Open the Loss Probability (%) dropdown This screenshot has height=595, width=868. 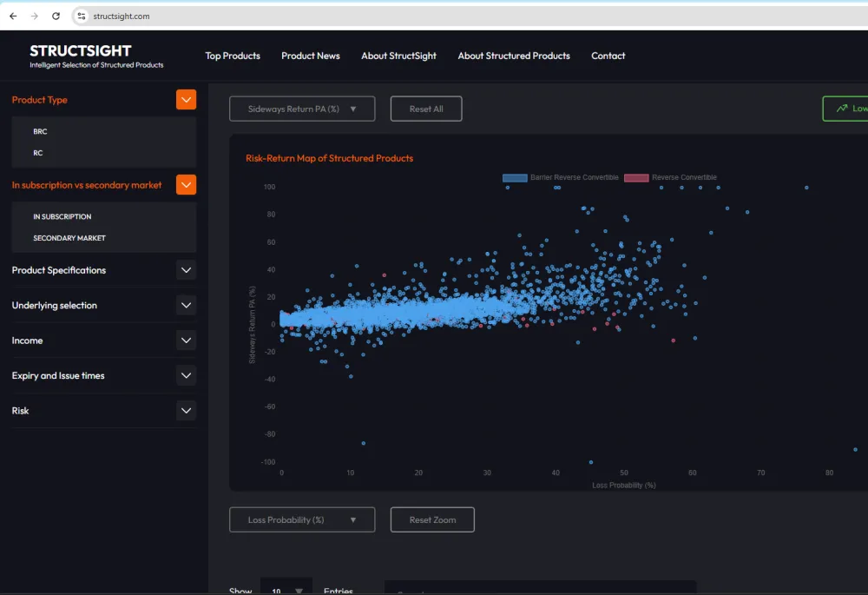coord(302,519)
